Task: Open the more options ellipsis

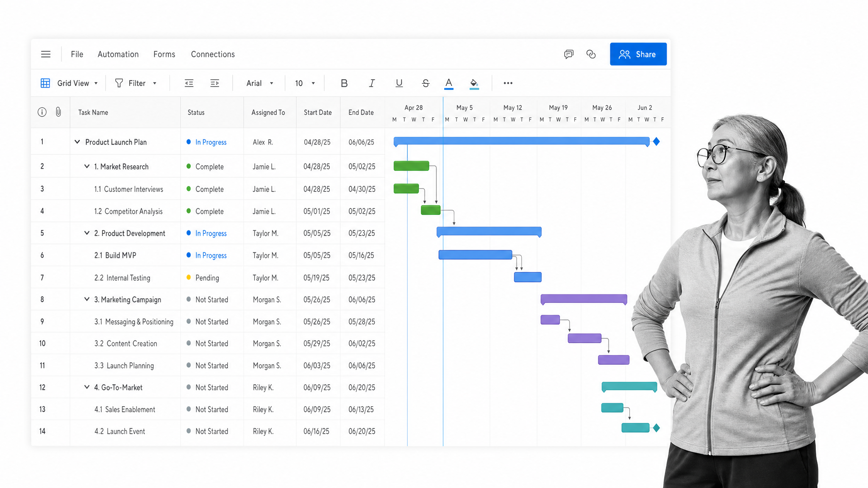Action: point(508,83)
